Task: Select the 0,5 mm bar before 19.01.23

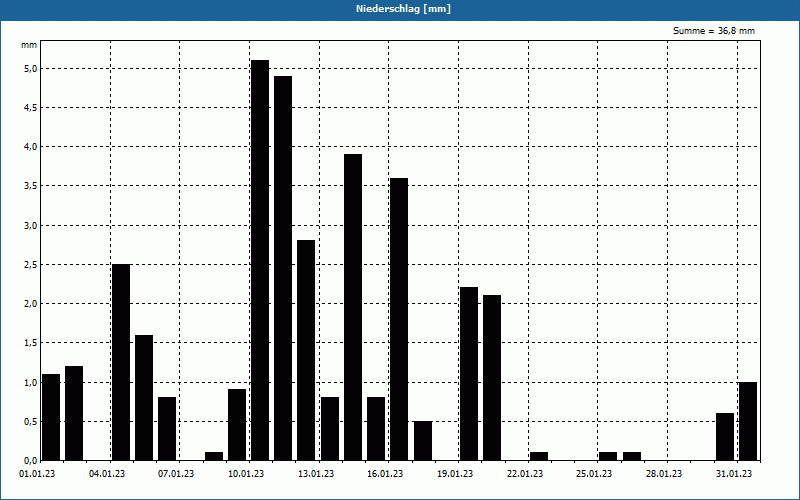Action: pyautogui.click(x=423, y=441)
